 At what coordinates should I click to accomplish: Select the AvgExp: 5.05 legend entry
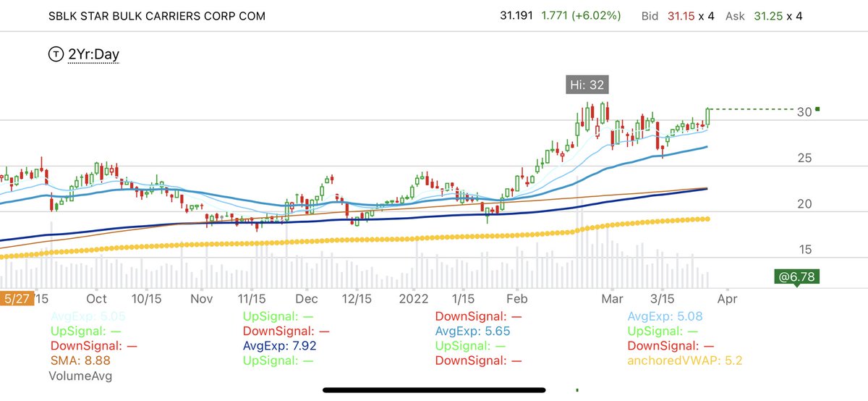[x=88, y=316]
